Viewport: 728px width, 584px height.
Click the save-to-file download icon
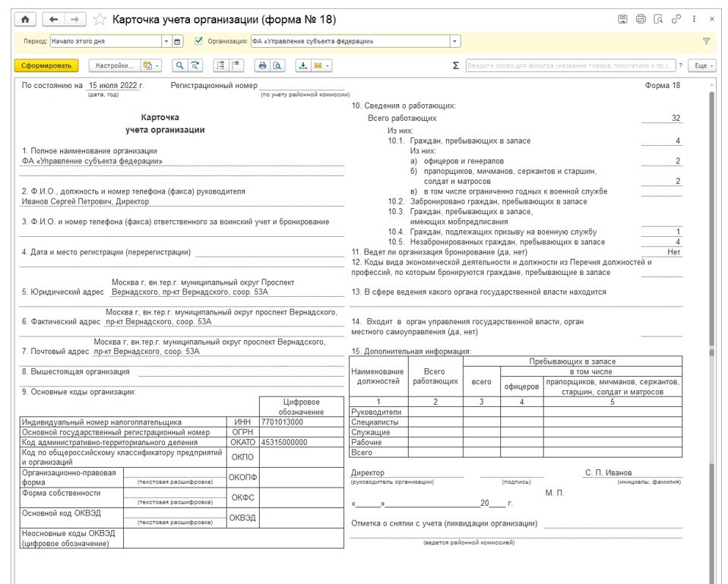coord(303,66)
